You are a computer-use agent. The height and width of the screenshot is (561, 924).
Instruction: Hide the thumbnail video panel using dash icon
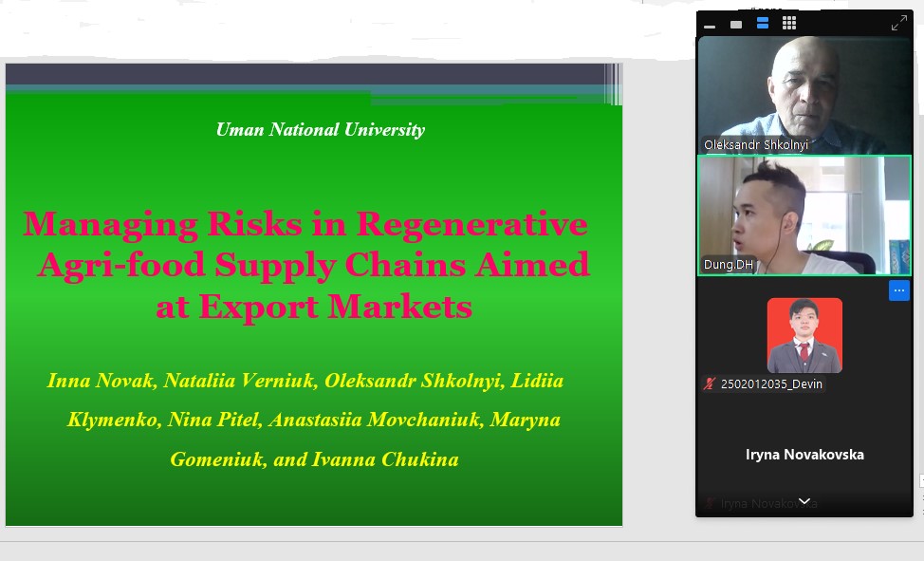coord(710,26)
